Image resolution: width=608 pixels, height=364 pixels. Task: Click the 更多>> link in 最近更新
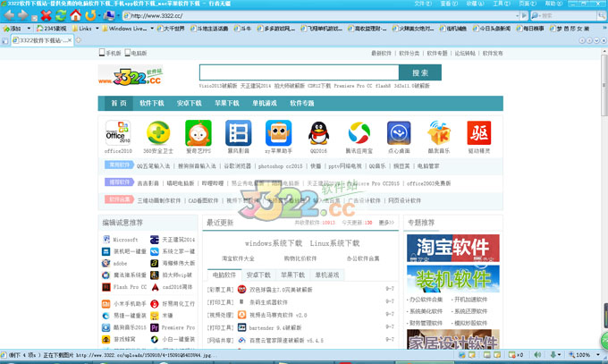click(x=386, y=223)
